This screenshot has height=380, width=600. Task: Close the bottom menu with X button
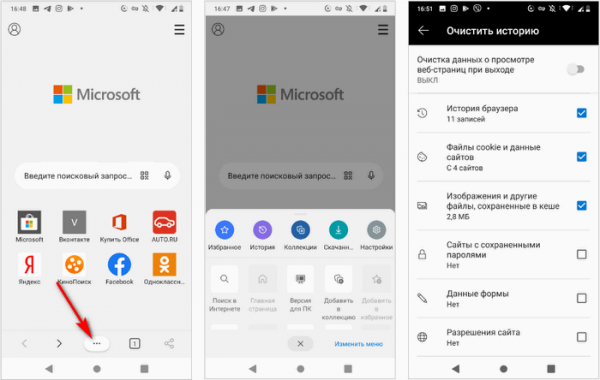[x=300, y=344]
